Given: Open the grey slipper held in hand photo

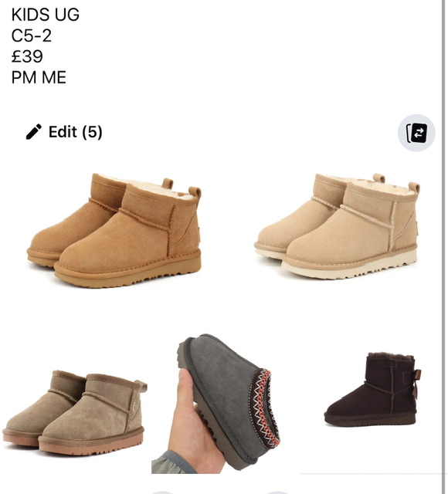Looking at the screenshot, I should tap(216, 404).
